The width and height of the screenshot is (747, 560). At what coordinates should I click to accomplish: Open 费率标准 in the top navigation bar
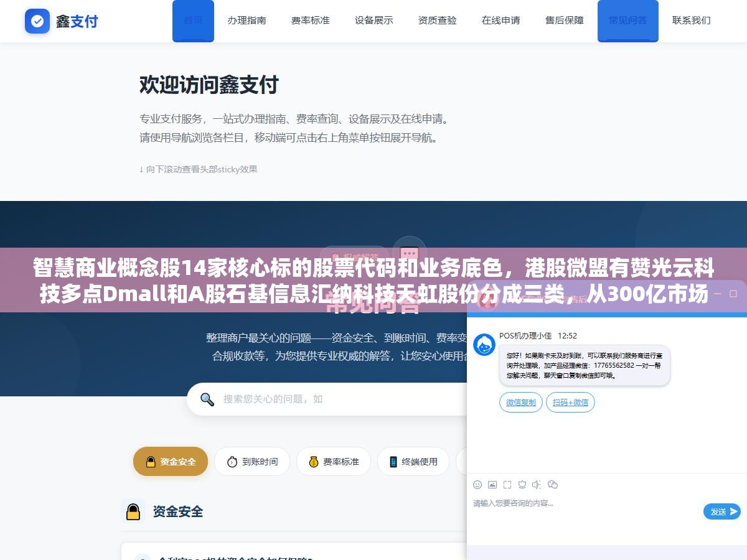[x=310, y=21]
